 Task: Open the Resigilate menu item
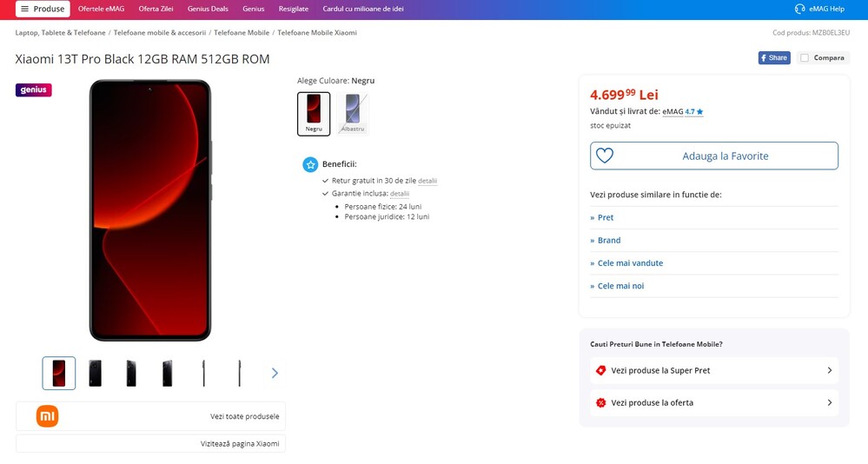coord(294,9)
